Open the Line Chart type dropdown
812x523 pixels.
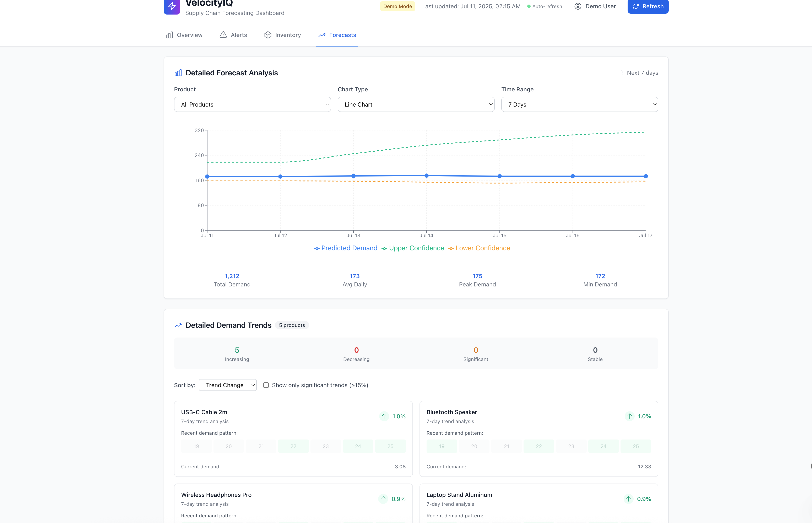coord(416,105)
